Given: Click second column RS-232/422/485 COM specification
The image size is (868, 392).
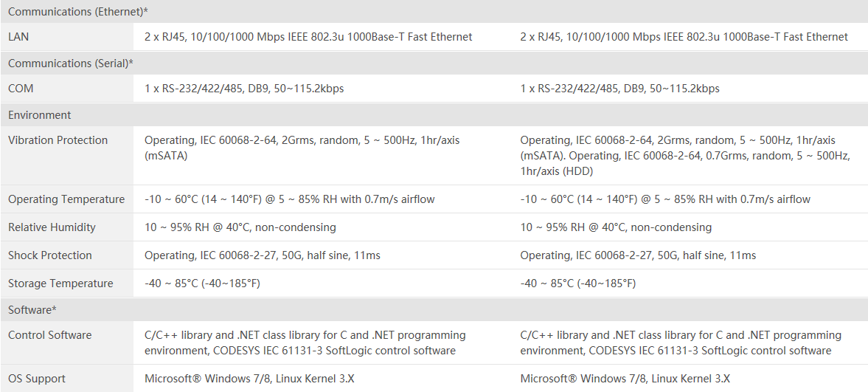Looking at the screenshot, I should point(620,89).
